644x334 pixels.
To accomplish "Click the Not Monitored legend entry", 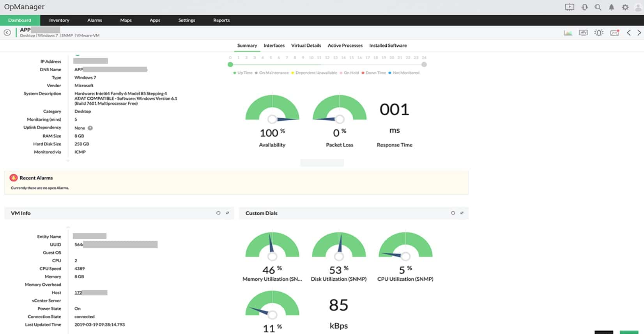I will [404, 73].
